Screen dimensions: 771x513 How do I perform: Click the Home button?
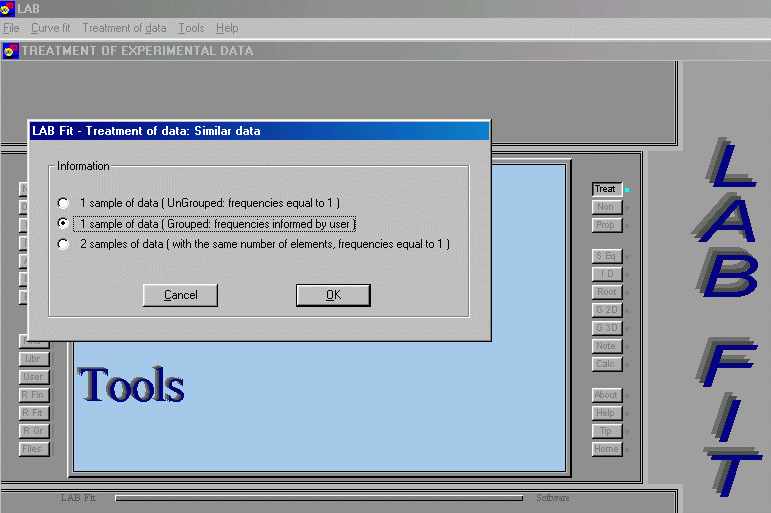(607, 449)
